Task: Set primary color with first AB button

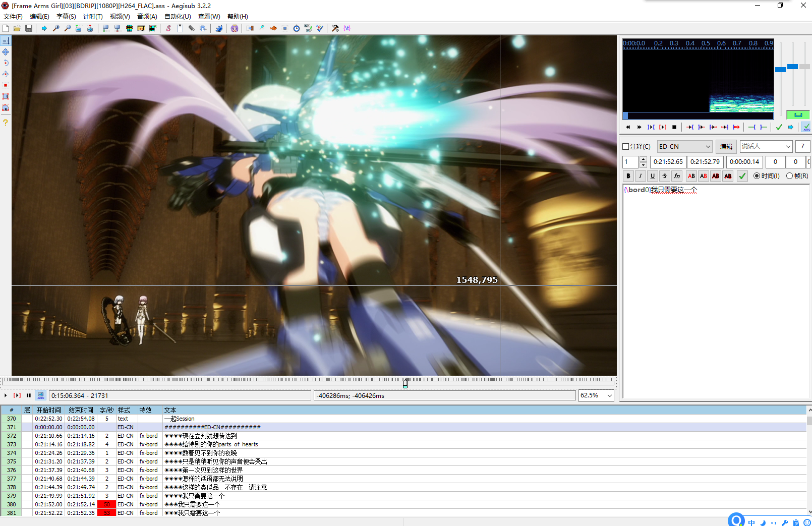Action: (691, 176)
